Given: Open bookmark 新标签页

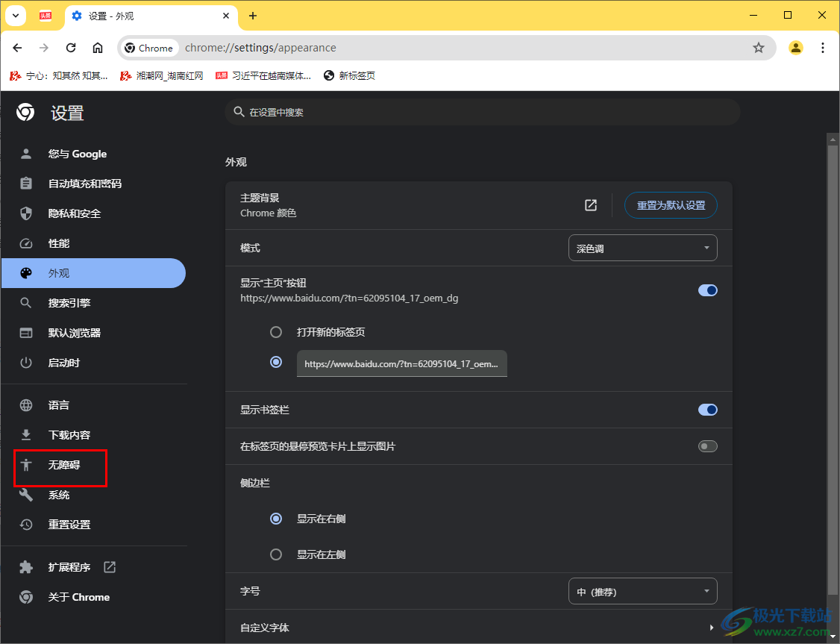Looking at the screenshot, I should [349, 75].
